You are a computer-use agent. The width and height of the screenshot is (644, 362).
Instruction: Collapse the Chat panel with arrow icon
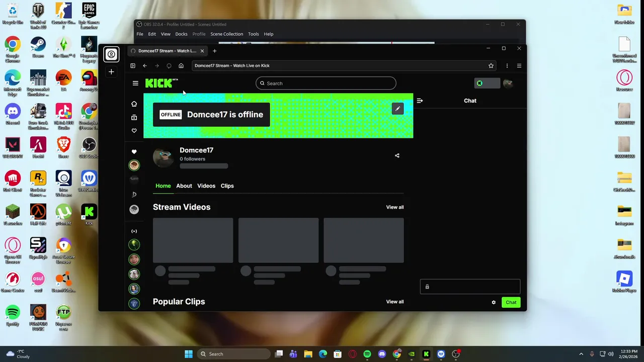pyautogui.click(x=420, y=101)
